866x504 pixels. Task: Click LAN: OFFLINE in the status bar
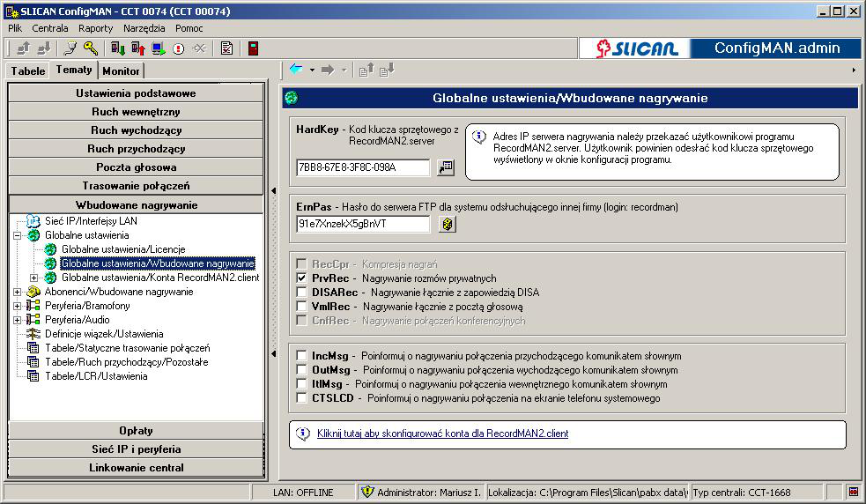pyautogui.click(x=303, y=493)
